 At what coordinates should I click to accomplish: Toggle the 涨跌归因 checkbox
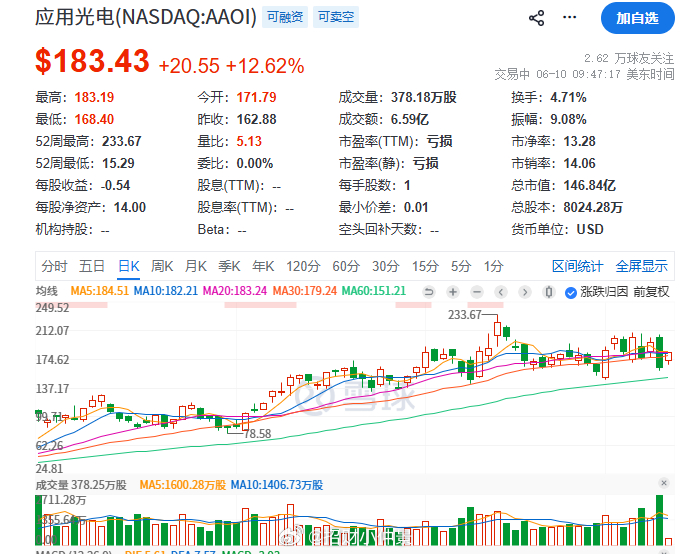point(571,292)
